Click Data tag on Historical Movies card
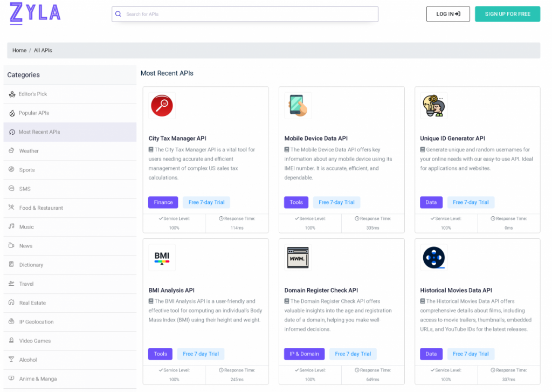 pos(431,354)
